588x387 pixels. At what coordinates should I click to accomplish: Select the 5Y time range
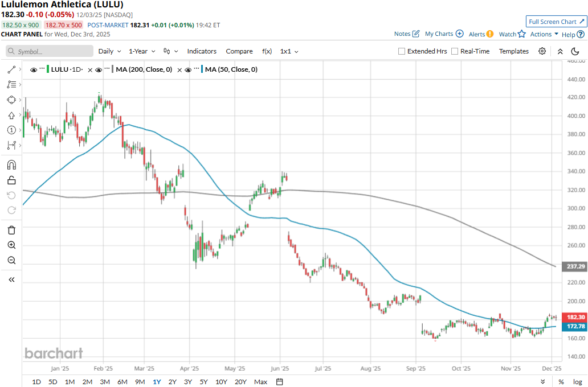click(x=203, y=382)
